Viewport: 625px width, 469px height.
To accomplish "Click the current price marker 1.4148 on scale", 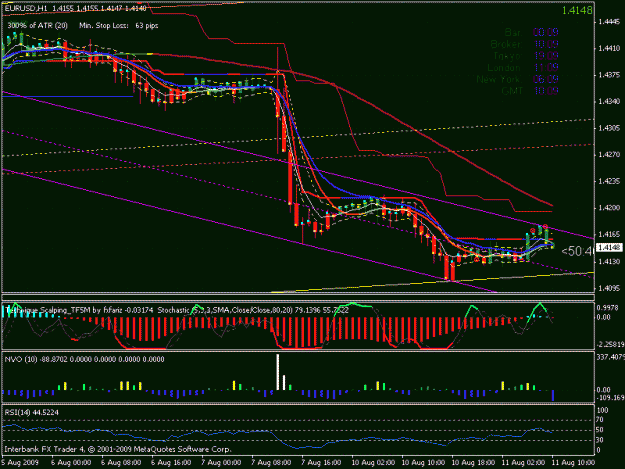I will [x=609, y=247].
